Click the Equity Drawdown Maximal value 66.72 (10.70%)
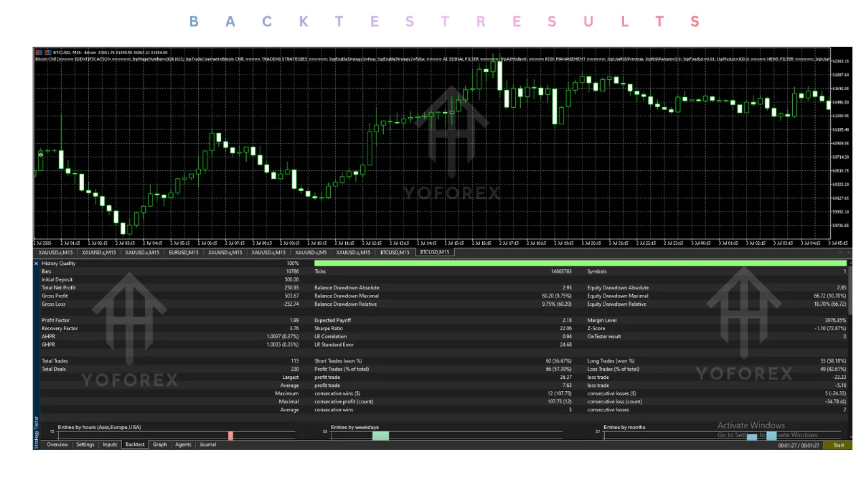Viewport: 868px width, 488px height. [830, 296]
